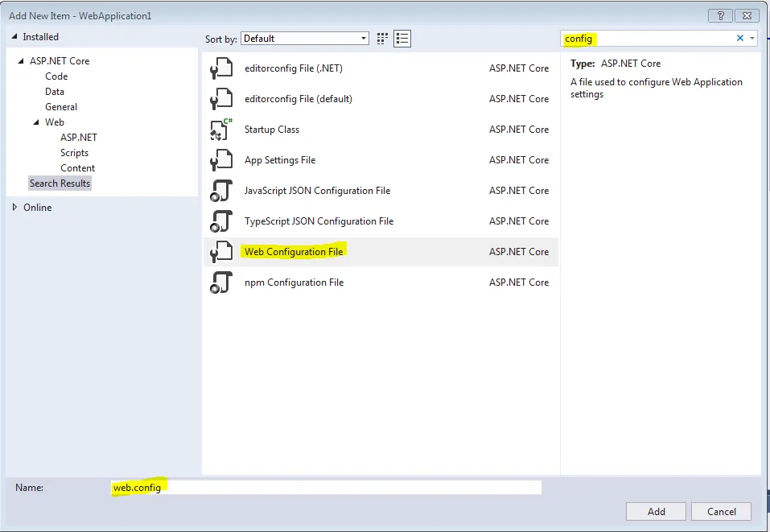Viewport: 770px width, 532px height.
Task: Click the npm Configuration File icon
Action: pyautogui.click(x=221, y=282)
